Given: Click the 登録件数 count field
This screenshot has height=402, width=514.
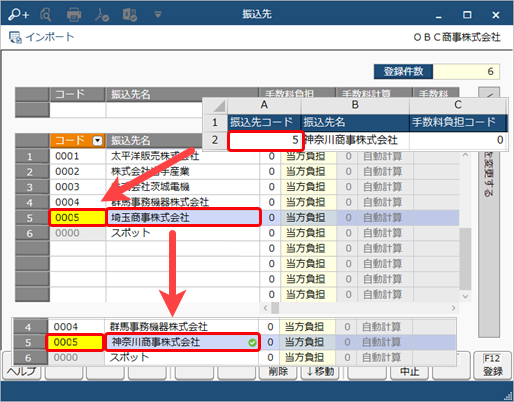Looking at the screenshot, I should [466, 71].
